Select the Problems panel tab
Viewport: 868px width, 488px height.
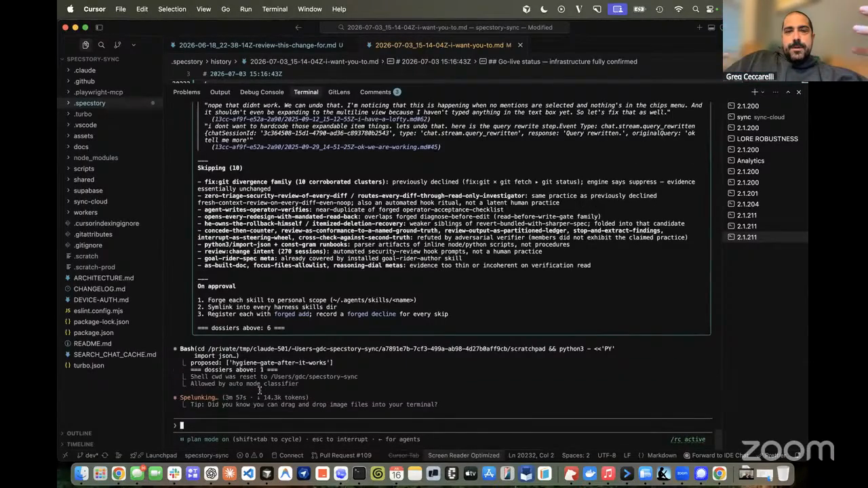tap(186, 92)
